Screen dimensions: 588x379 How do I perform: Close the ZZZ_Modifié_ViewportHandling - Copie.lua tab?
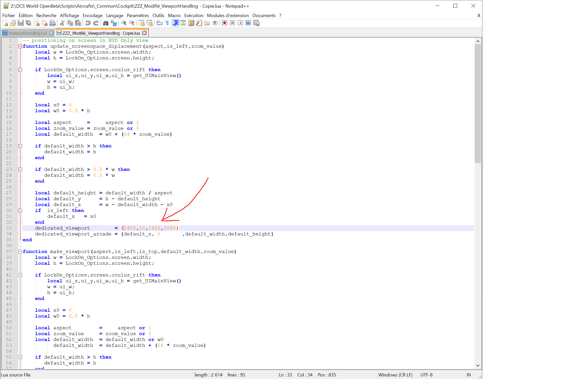click(144, 33)
